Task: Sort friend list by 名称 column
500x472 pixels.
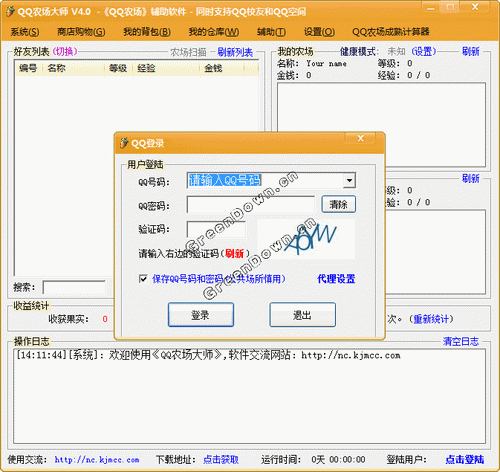Action: pos(74,68)
